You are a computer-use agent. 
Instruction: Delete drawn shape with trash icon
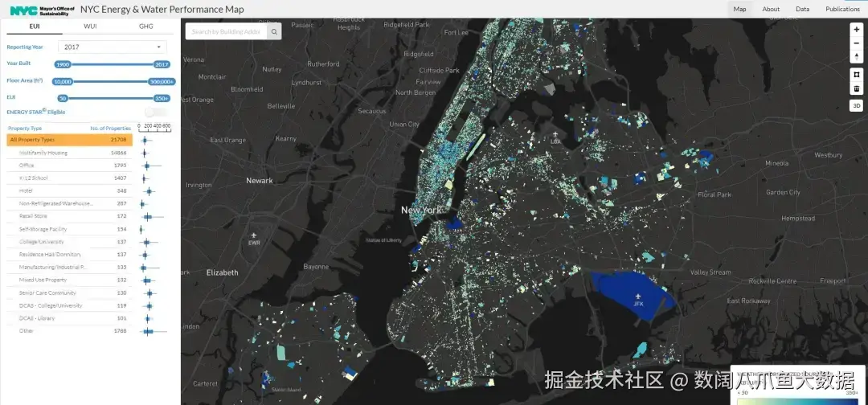857,88
